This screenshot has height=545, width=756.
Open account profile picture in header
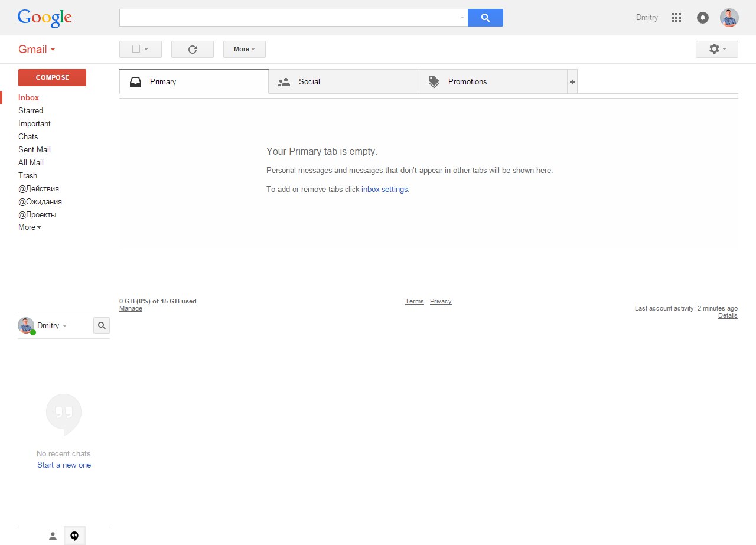pos(729,18)
